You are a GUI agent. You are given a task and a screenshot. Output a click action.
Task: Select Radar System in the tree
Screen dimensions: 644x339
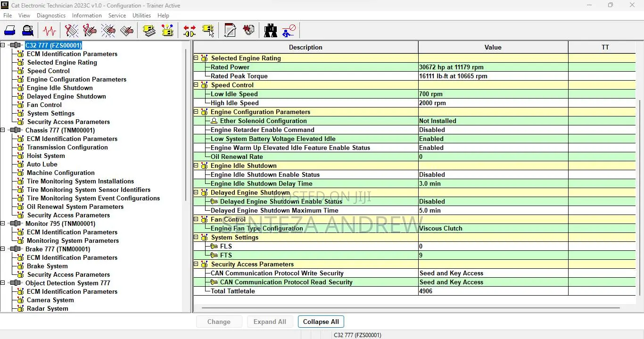click(48, 308)
